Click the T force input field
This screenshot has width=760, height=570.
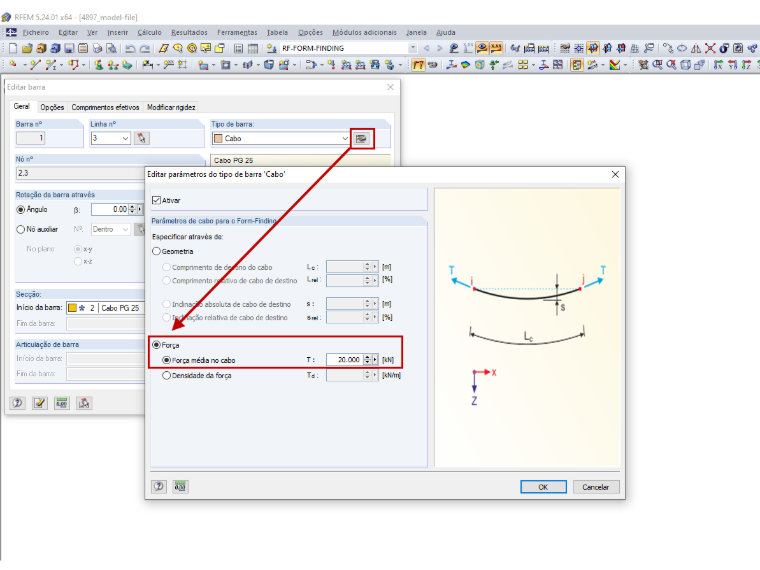tap(345, 360)
